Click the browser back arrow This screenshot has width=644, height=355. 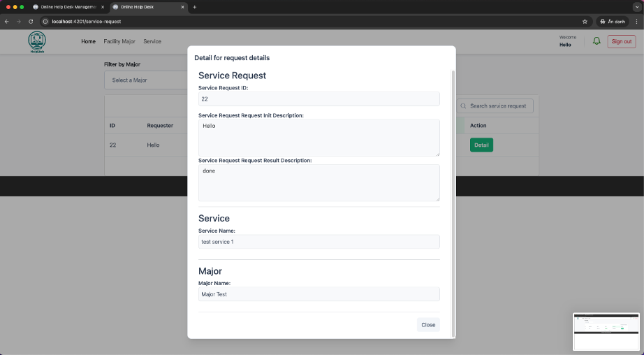[6, 22]
